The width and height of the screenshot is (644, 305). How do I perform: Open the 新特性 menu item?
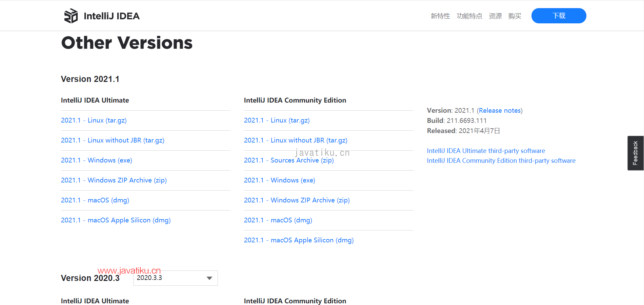440,16
